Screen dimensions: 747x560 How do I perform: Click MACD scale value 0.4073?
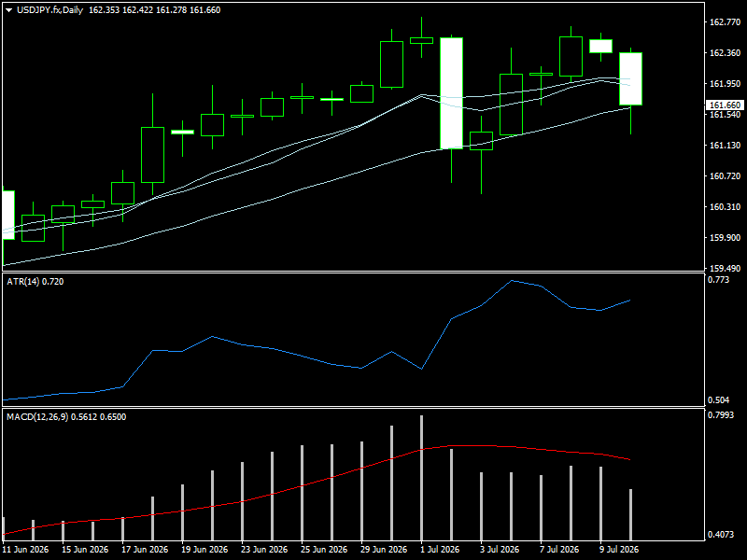click(x=721, y=535)
